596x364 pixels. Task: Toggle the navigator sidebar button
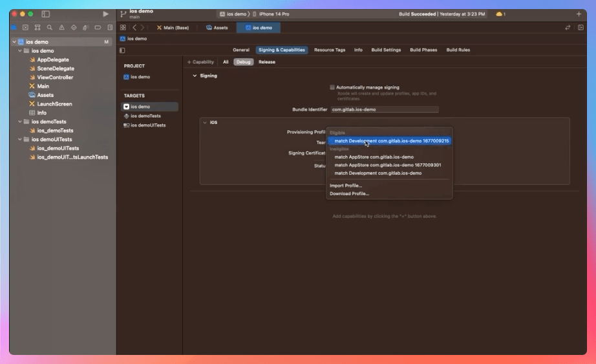click(46, 14)
